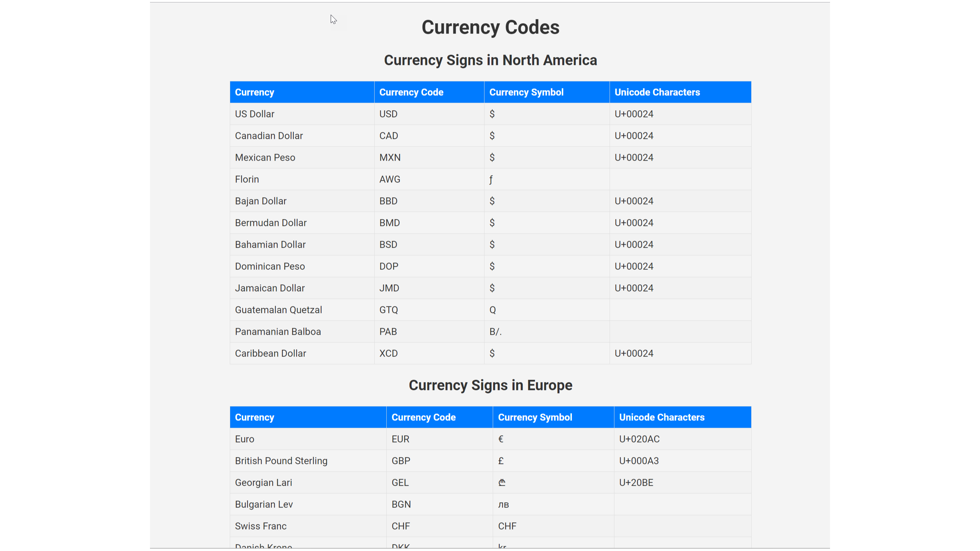The image size is (980, 551).
Task: Click the Currency Codes page title
Action: (490, 27)
